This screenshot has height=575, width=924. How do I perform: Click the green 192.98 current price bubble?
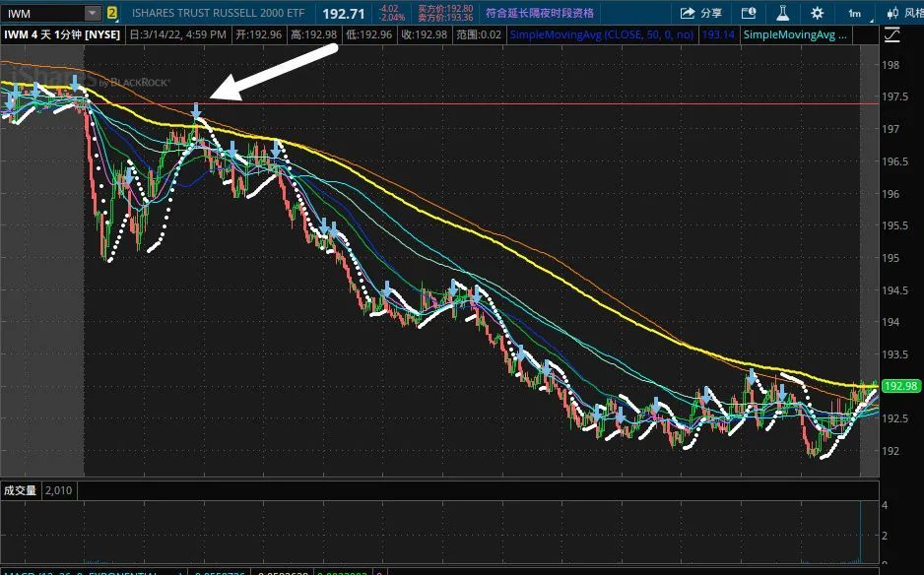click(901, 386)
